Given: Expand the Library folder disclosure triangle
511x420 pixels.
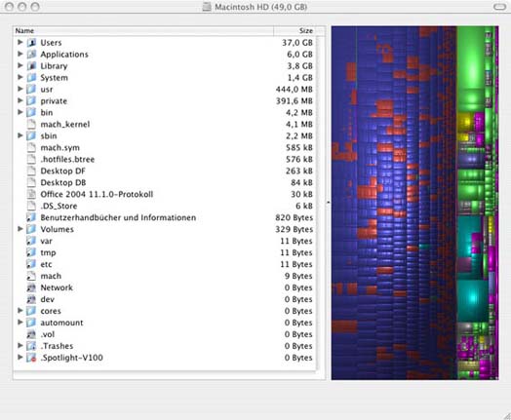Looking at the screenshot, I should (x=20, y=65).
